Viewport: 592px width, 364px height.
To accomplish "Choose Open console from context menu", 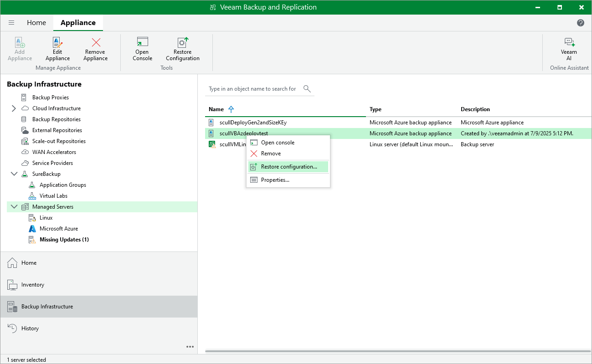I will coord(288,143).
